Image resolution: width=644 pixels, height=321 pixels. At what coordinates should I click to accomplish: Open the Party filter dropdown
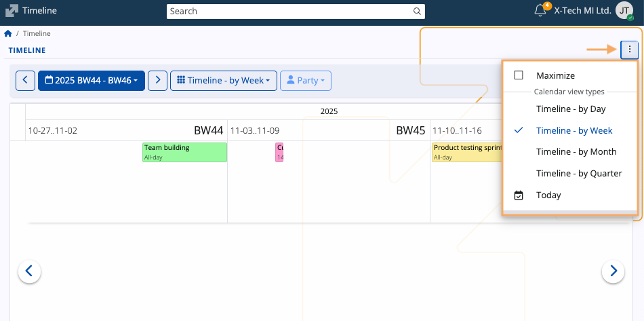(305, 80)
